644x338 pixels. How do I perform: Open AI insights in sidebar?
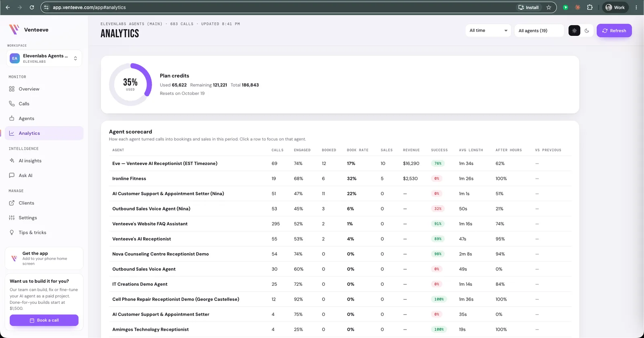[44, 161]
